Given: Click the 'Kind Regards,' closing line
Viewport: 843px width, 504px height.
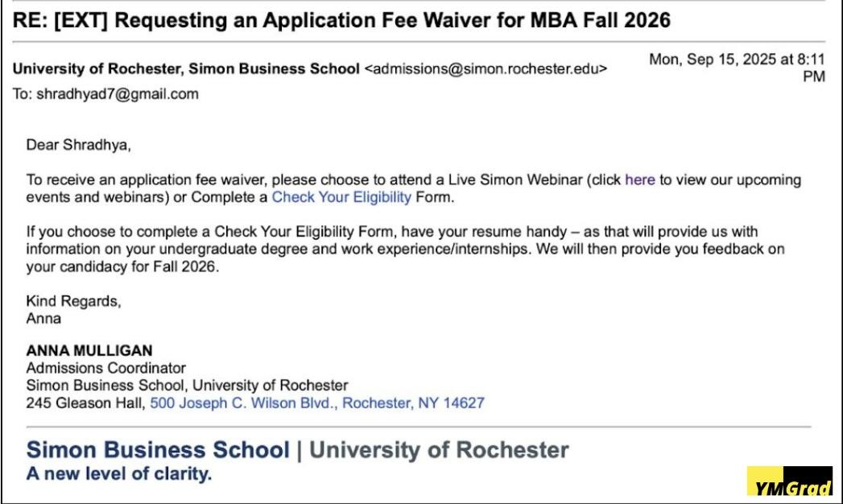Looking at the screenshot, I should click(73, 301).
